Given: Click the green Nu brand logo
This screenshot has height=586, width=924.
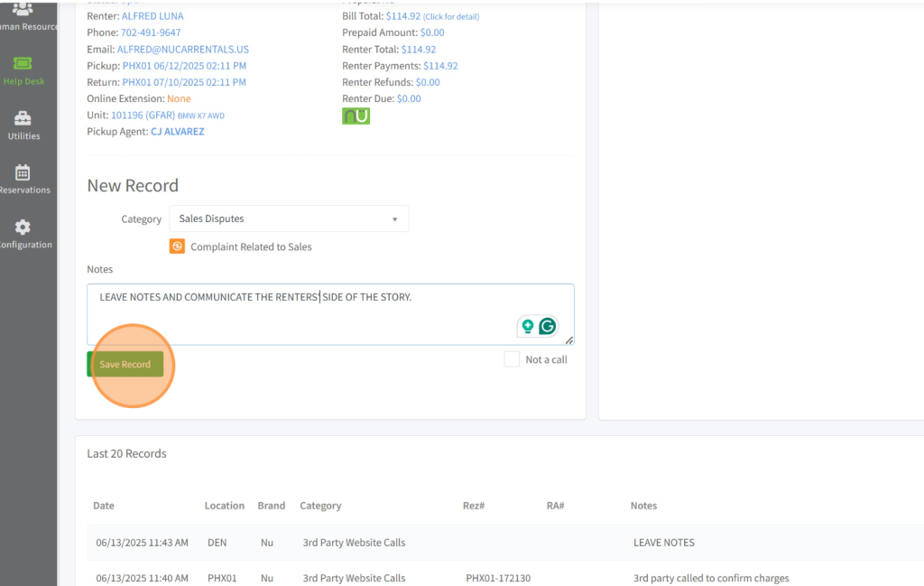Looking at the screenshot, I should 356,116.
